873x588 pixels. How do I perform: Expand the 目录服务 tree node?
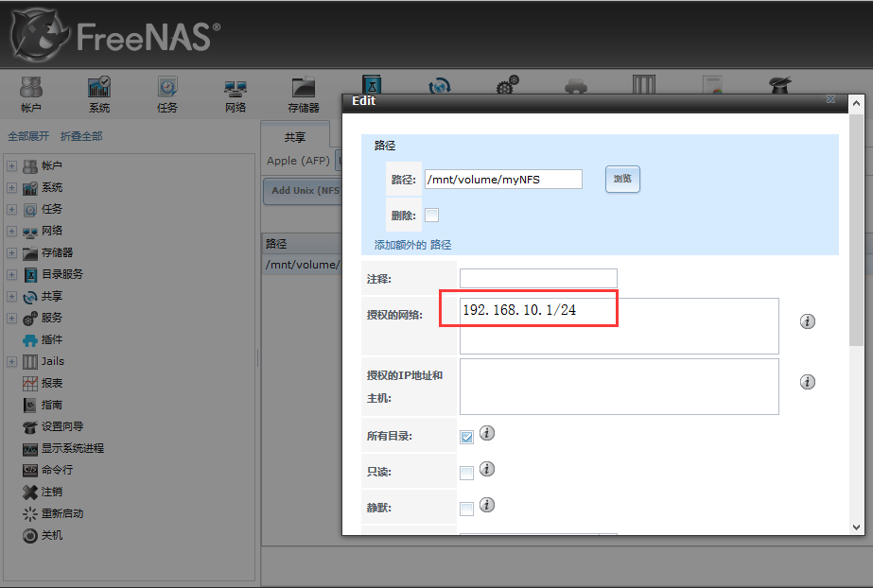click(11, 274)
